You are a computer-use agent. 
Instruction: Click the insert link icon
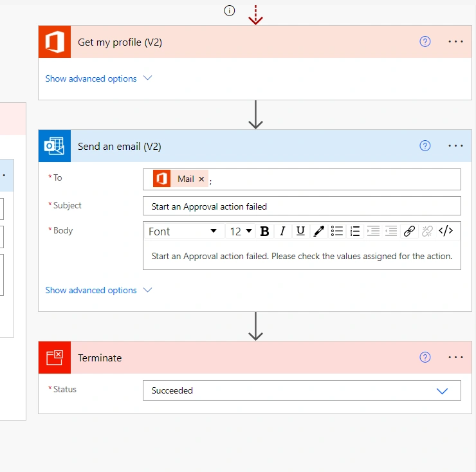coord(409,231)
